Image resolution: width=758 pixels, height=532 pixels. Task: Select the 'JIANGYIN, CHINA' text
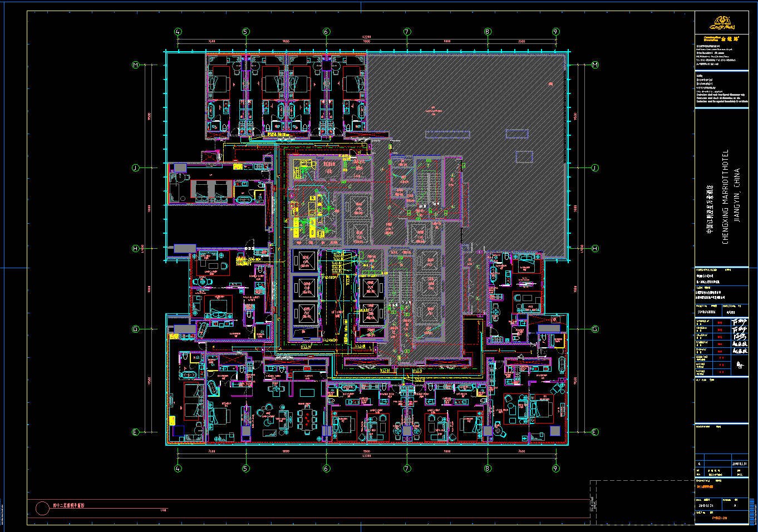[737, 195]
